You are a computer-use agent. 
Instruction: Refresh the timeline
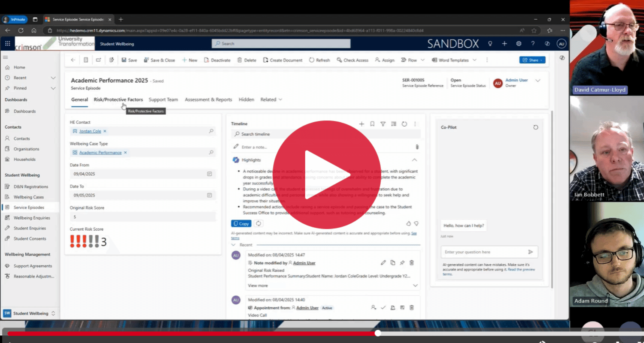(404, 124)
